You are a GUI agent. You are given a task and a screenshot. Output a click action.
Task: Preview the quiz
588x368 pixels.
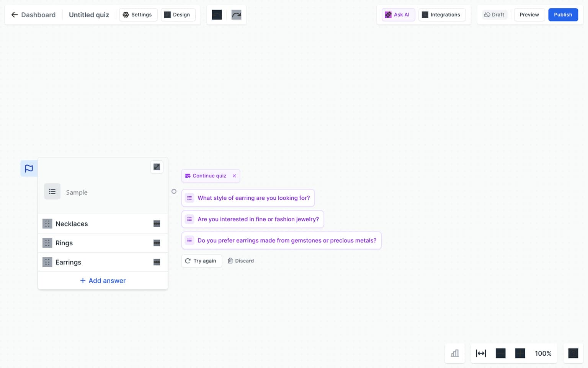529,15
